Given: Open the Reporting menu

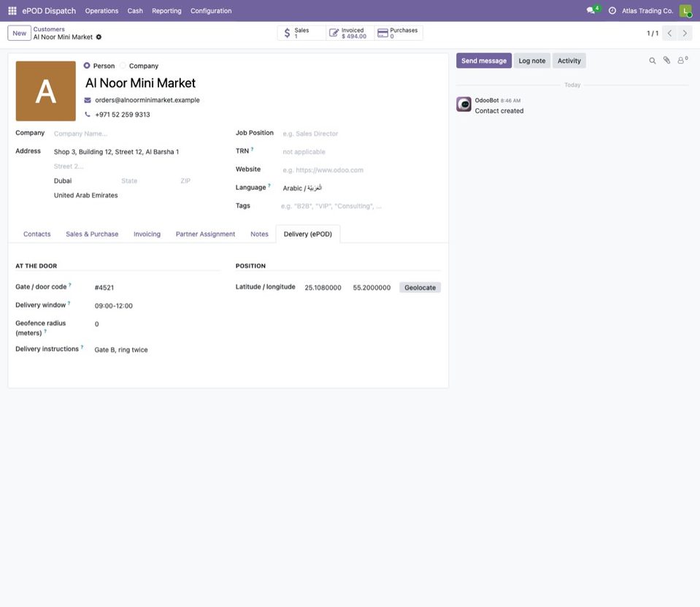Looking at the screenshot, I should click(x=166, y=11).
